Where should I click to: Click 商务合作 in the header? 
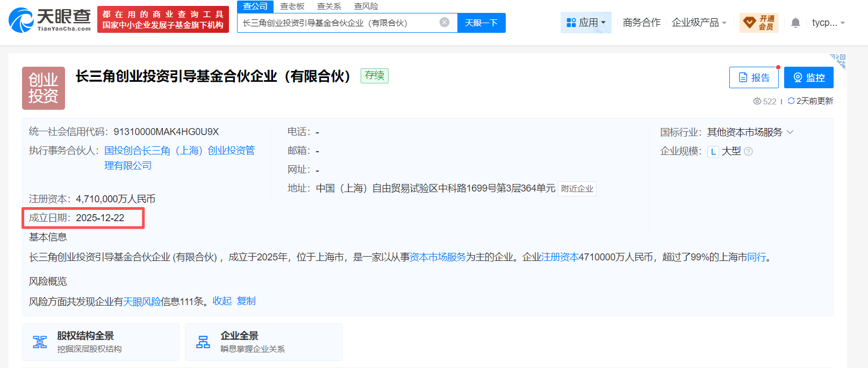coord(642,23)
